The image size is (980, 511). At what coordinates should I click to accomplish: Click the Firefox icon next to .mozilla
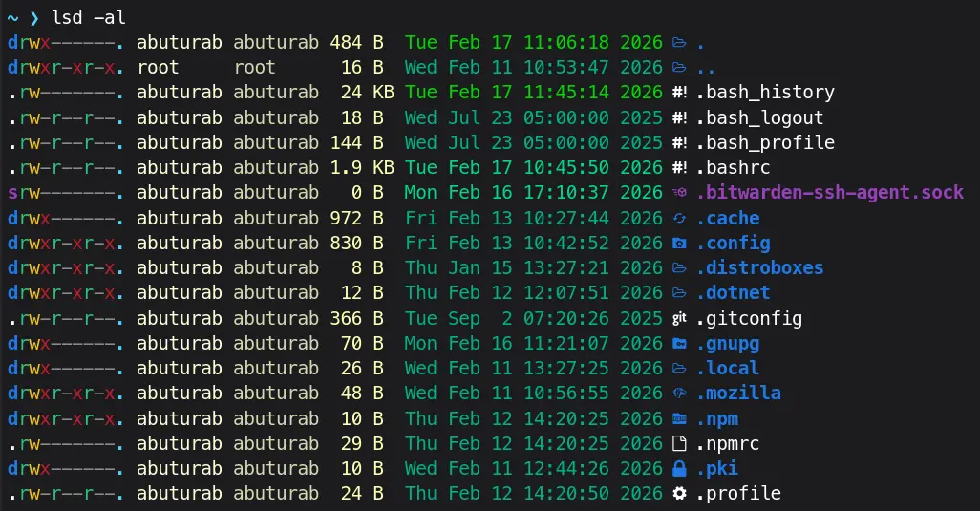point(679,394)
